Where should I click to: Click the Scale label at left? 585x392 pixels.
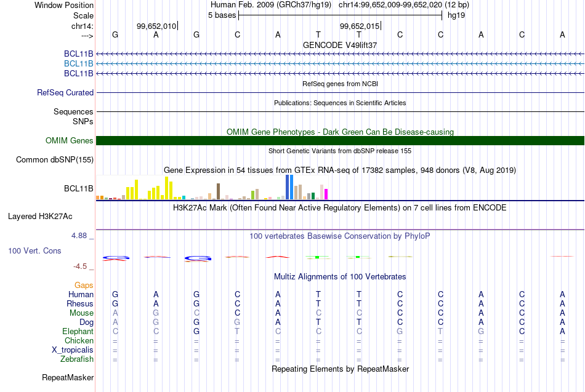click(83, 15)
